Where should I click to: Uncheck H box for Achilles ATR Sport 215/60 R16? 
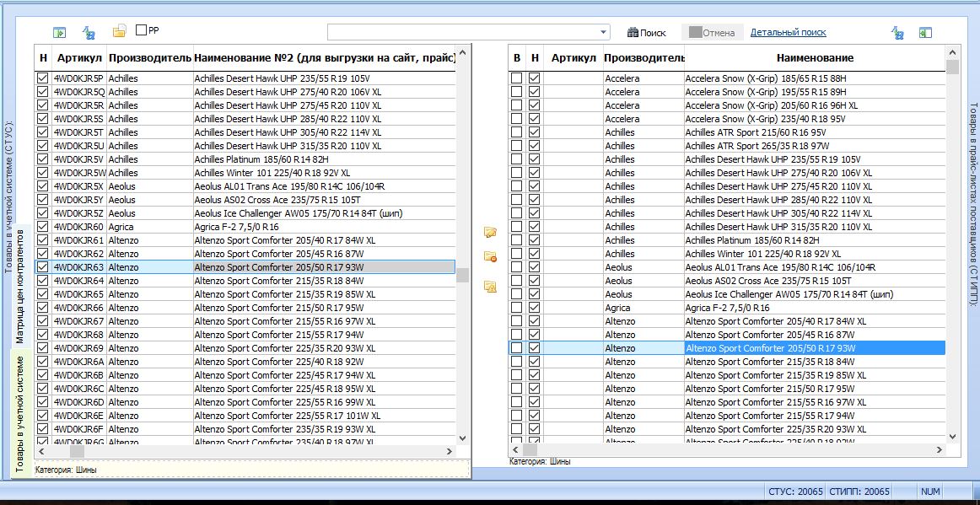pos(535,132)
